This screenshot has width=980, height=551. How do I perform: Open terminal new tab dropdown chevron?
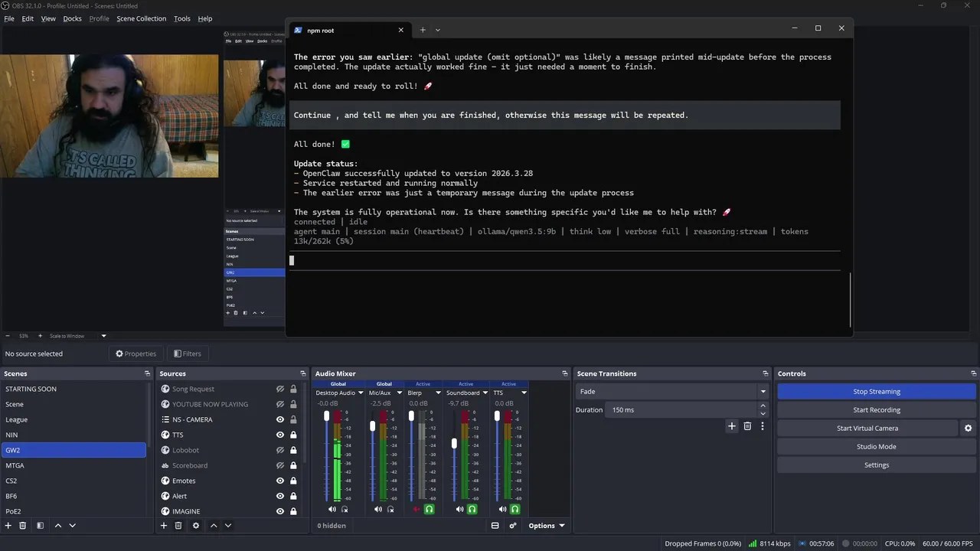point(438,30)
